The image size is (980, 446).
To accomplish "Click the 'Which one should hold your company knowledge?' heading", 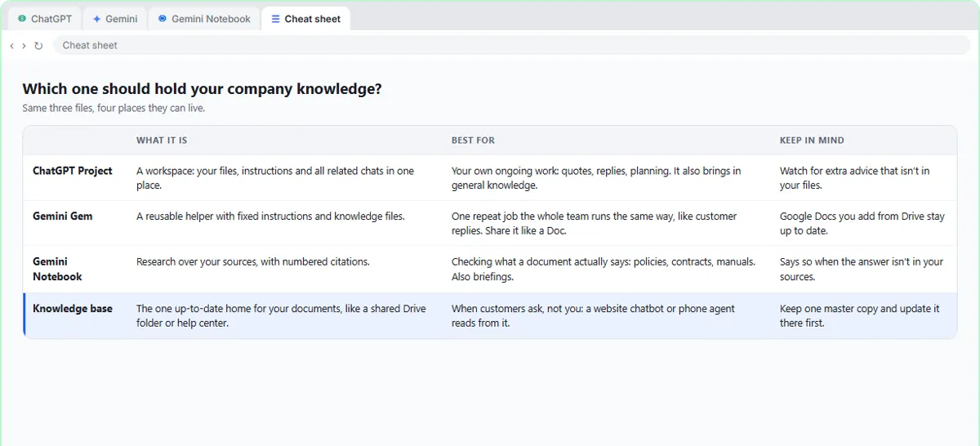I will point(202,89).
